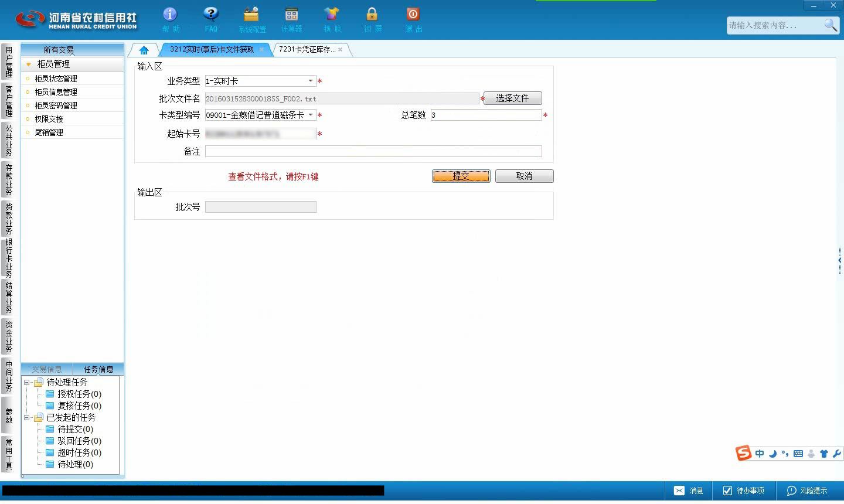
Task: Switch to 交易信息 tab
Action: pyautogui.click(x=47, y=369)
